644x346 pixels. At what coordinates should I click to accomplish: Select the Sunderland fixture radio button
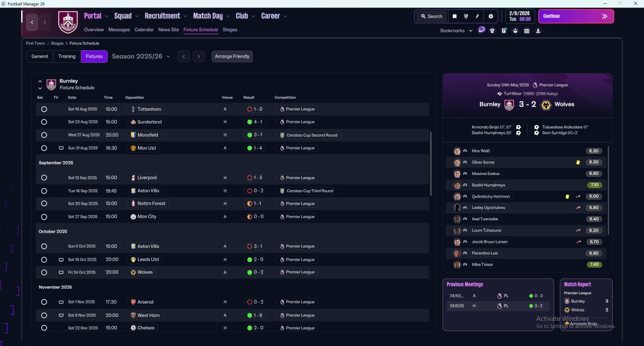coord(44,122)
